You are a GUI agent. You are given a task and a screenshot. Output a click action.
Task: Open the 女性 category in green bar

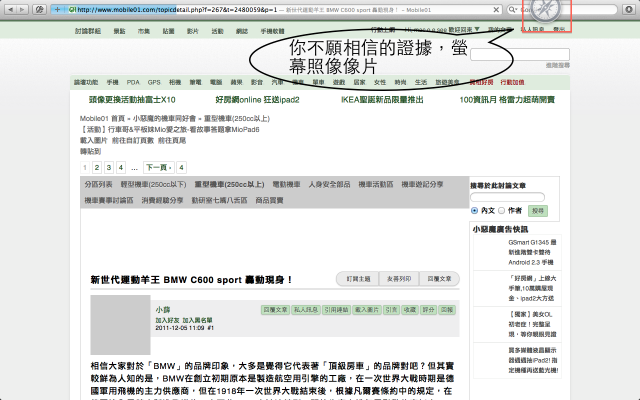coord(380,82)
